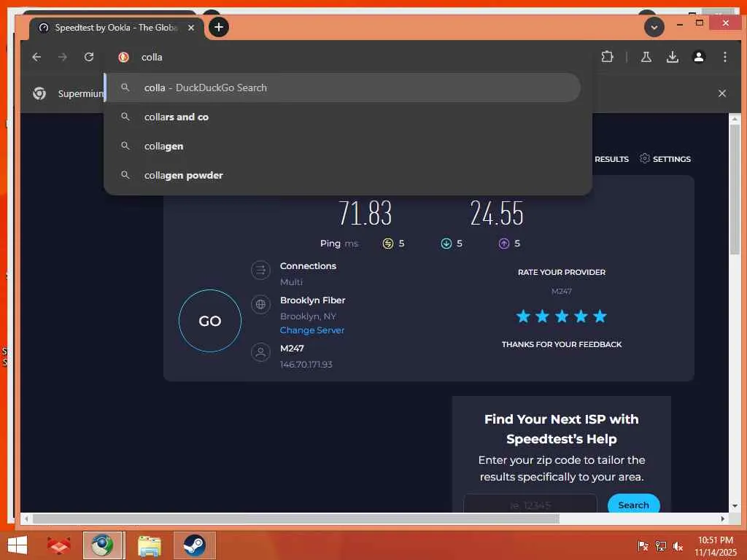Open the Windows Start button
The width and height of the screenshot is (747, 560).
point(18,545)
